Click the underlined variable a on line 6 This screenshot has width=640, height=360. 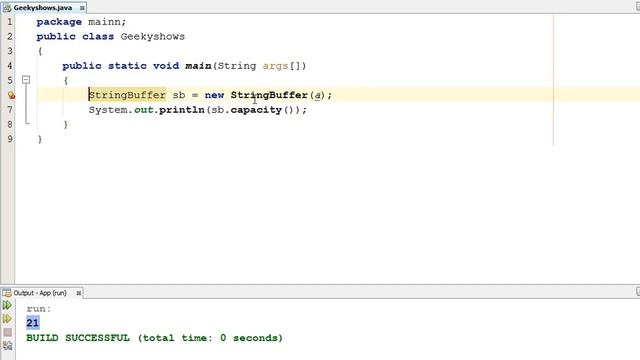tap(318, 96)
